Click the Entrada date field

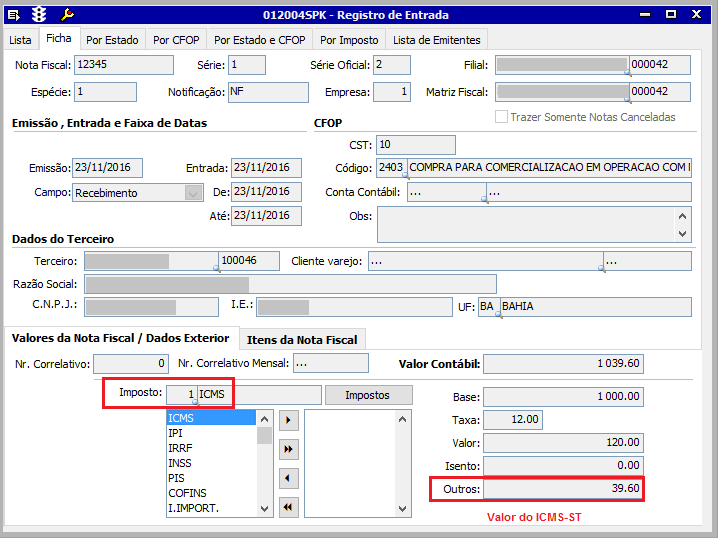tap(267, 168)
